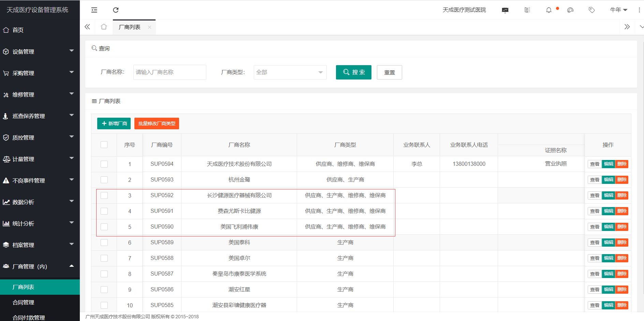Click the 批量修改厂商类型 button
The image size is (644, 321).
click(157, 123)
